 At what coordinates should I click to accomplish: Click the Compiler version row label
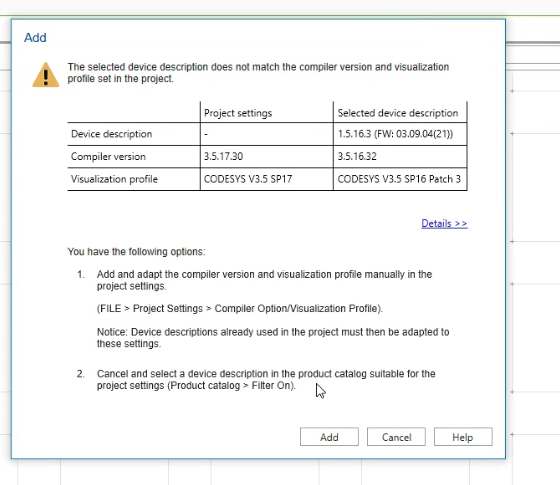point(108,156)
